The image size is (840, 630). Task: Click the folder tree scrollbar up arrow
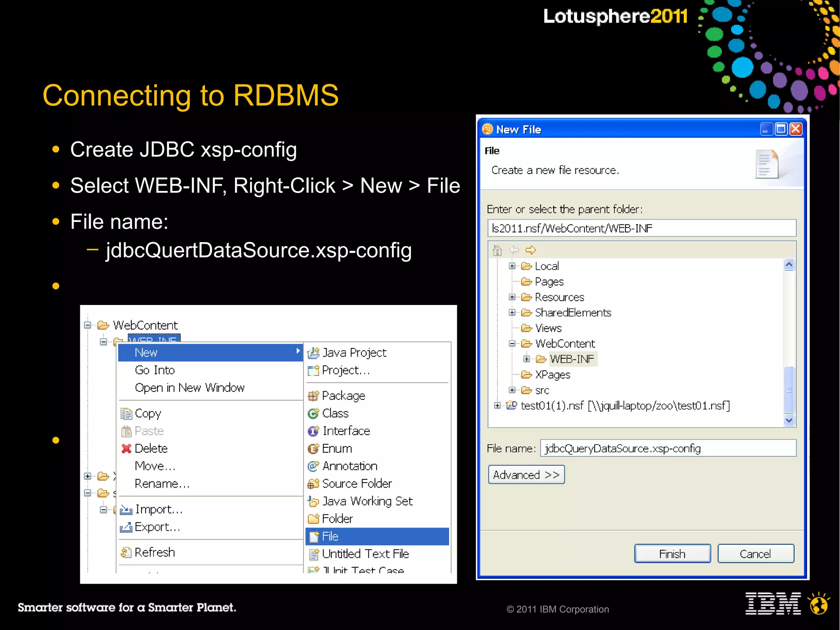tap(789, 265)
